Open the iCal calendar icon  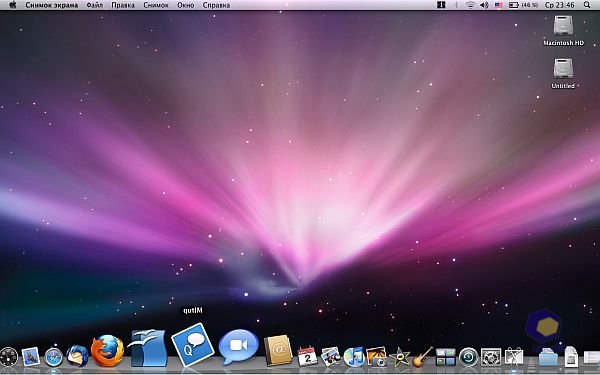pos(307,356)
